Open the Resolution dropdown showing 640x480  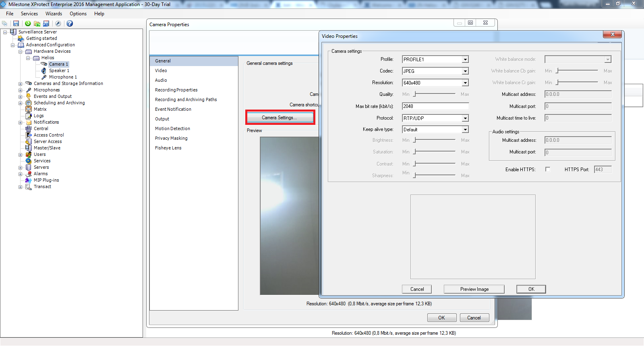[465, 83]
